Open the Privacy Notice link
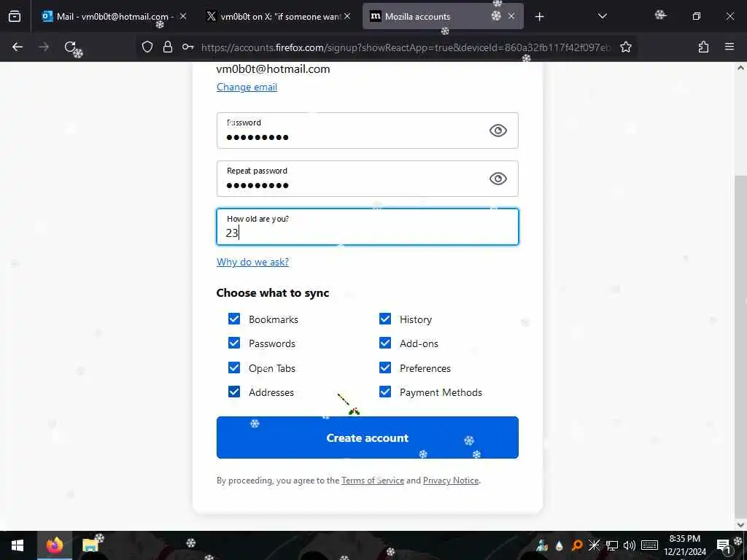This screenshot has height=560, width=747. 451,481
